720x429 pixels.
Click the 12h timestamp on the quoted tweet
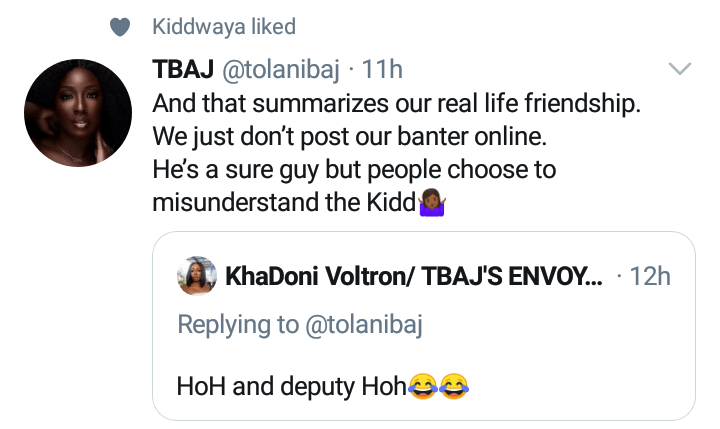[652, 277]
